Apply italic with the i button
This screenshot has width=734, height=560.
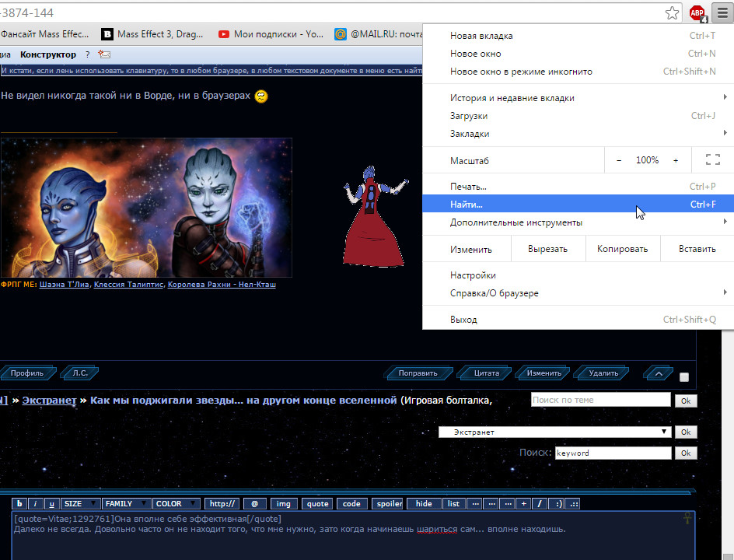tap(36, 504)
